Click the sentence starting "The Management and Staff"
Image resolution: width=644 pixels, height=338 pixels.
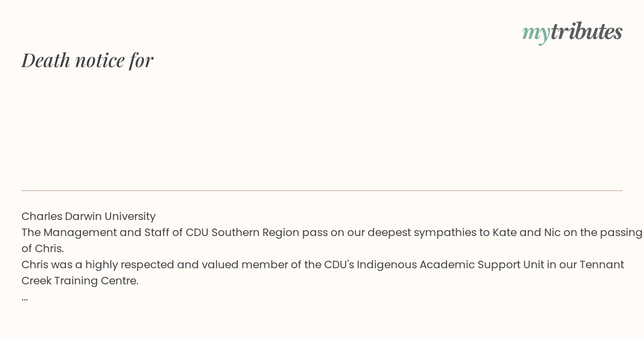[332, 240]
